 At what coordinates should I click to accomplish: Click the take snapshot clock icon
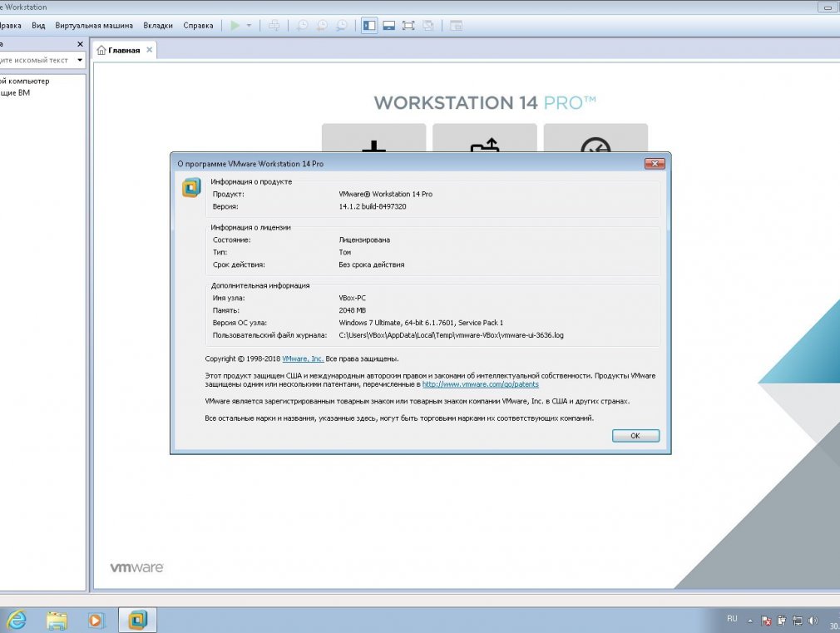coord(302,26)
